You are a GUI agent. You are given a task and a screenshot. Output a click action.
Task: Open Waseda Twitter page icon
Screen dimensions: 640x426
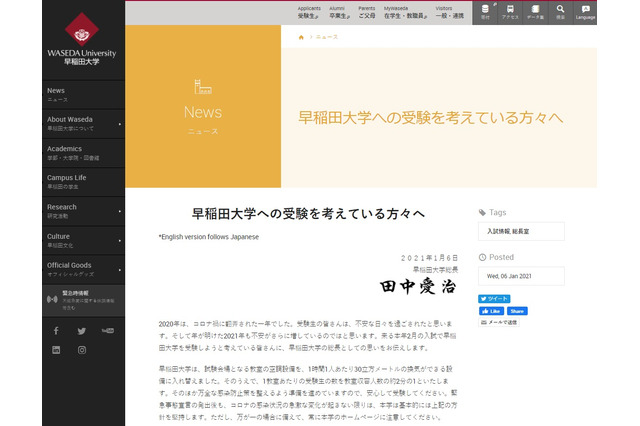point(82,331)
